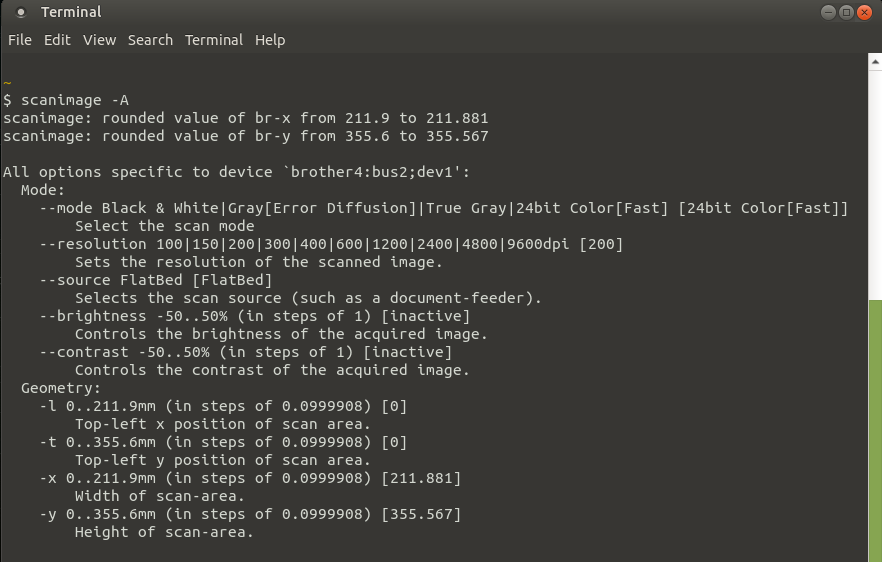This screenshot has width=882, height=562.
Task: Click the scrollbar up arrow
Action: point(875,62)
